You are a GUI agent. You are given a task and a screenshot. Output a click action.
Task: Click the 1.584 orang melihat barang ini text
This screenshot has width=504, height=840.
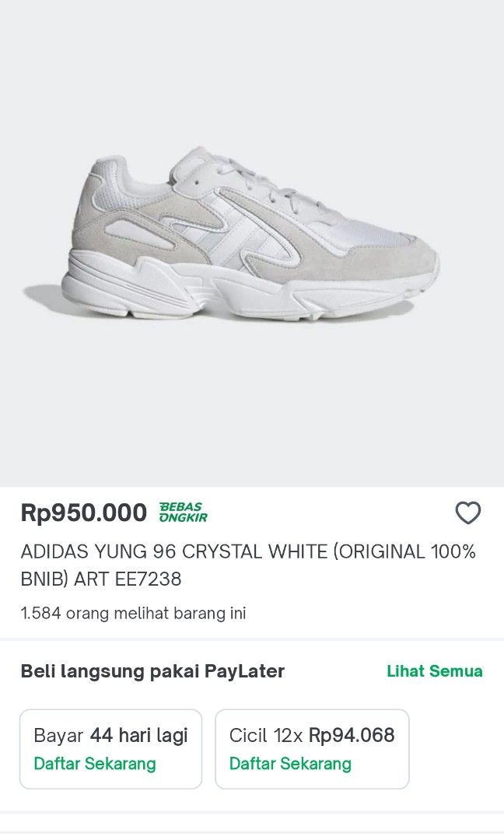click(x=133, y=613)
